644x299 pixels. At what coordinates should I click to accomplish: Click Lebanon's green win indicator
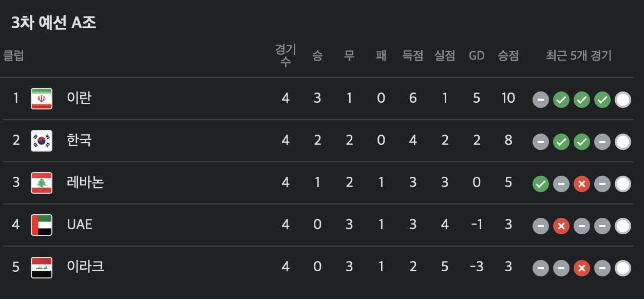coord(541,183)
